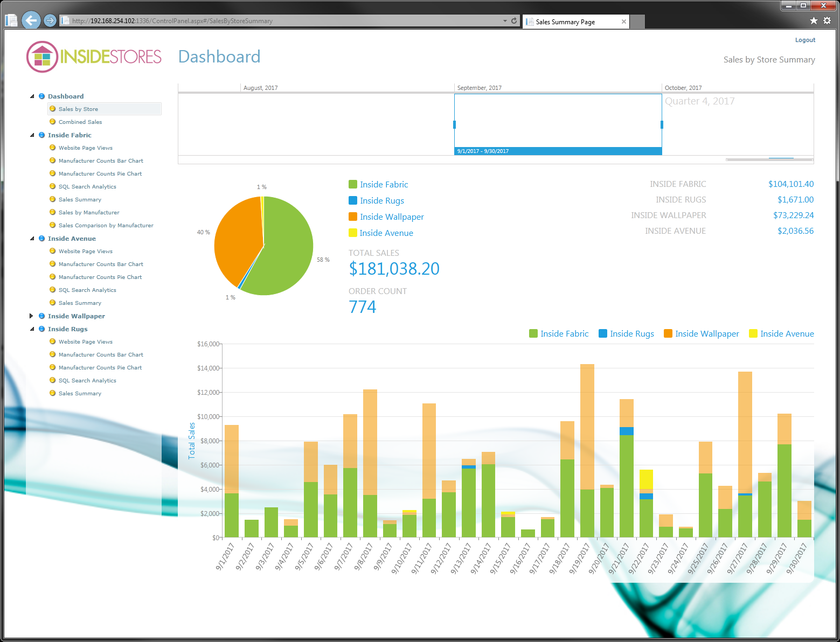Open Inside Rugs Manufacturer Counts Bar Chart
This screenshot has height=642, width=840.
tap(101, 355)
